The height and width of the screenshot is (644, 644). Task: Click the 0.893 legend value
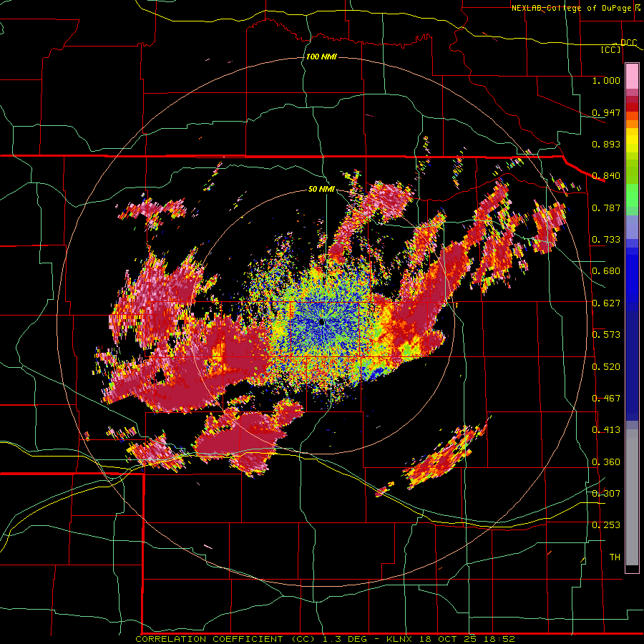click(x=606, y=144)
